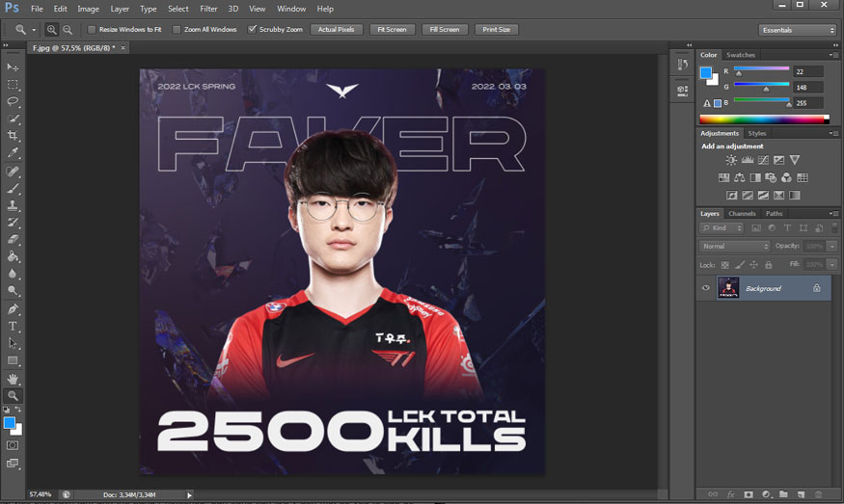This screenshot has width=844, height=504.
Task: Open the Kind layer filter dropdown
Action: tap(721, 228)
